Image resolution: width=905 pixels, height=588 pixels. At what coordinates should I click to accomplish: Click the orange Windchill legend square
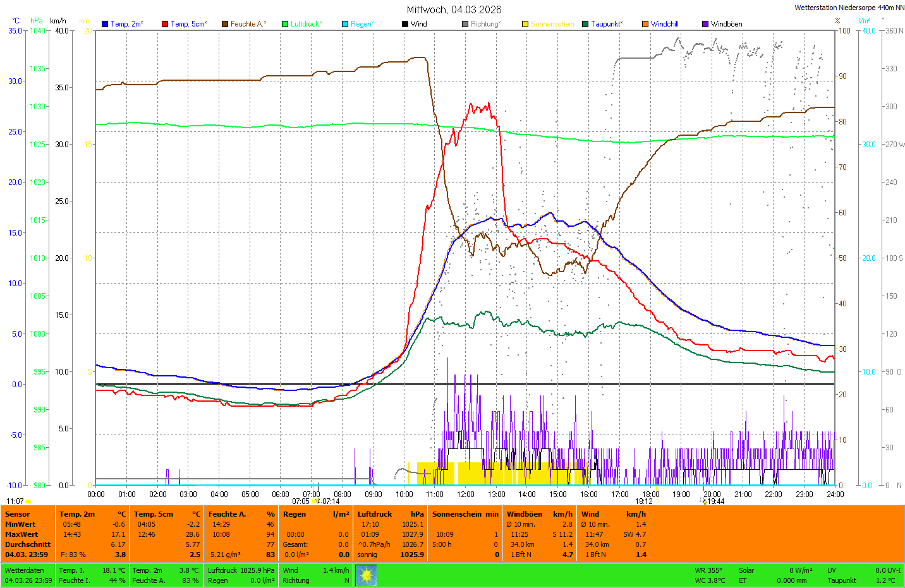(x=645, y=24)
